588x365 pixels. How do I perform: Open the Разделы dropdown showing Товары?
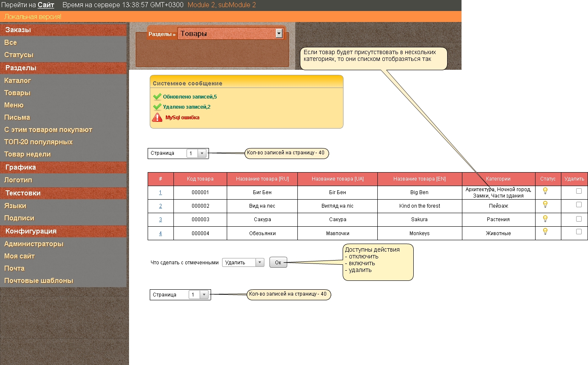pyautogui.click(x=231, y=34)
